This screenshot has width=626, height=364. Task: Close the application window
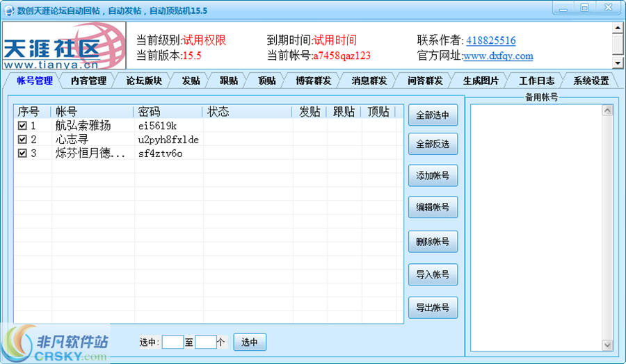point(608,8)
